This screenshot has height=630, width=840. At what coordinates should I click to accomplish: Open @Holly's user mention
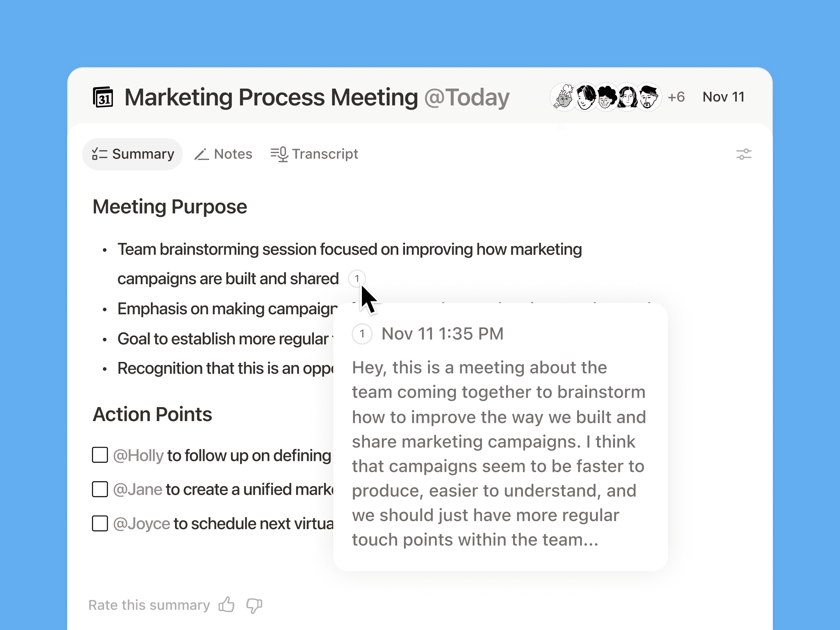click(x=138, y=455)
